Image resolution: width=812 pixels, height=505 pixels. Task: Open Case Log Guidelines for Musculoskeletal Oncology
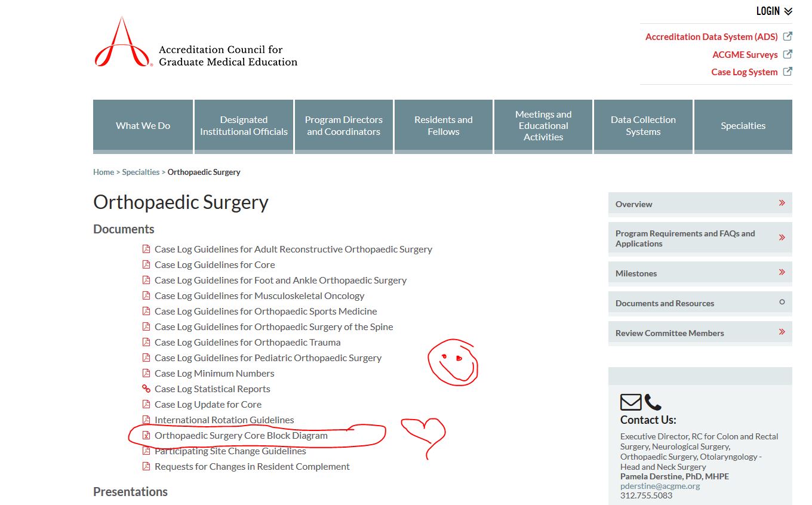point(259,296)
